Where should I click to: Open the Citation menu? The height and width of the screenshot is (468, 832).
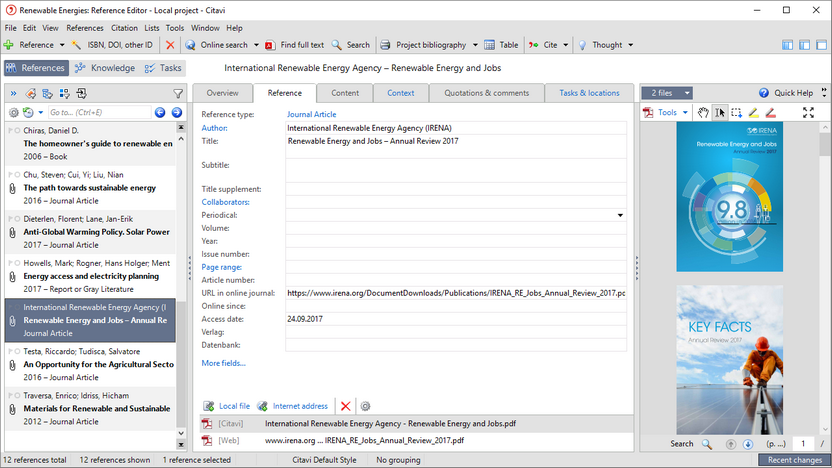click(x=124, y=28)
